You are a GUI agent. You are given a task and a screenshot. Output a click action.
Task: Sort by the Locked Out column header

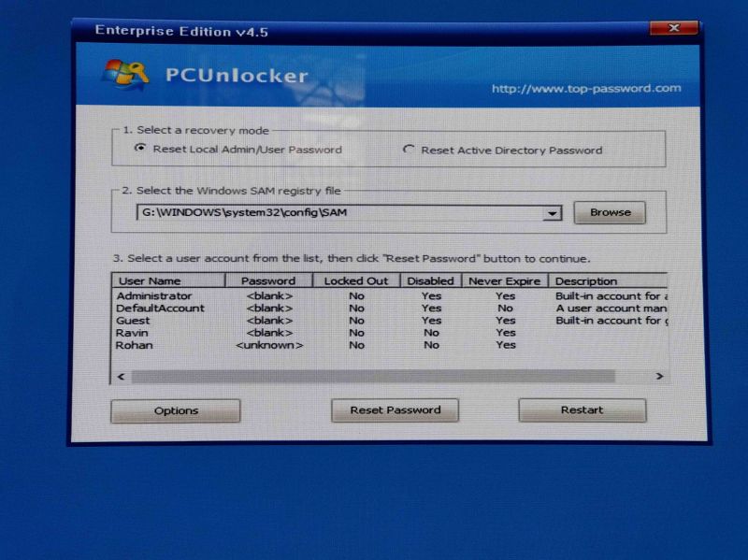[x=356, y=281]
